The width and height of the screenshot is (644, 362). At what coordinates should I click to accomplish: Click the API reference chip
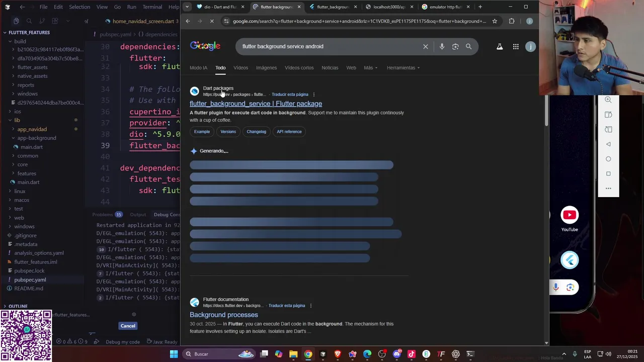[289, 132]
